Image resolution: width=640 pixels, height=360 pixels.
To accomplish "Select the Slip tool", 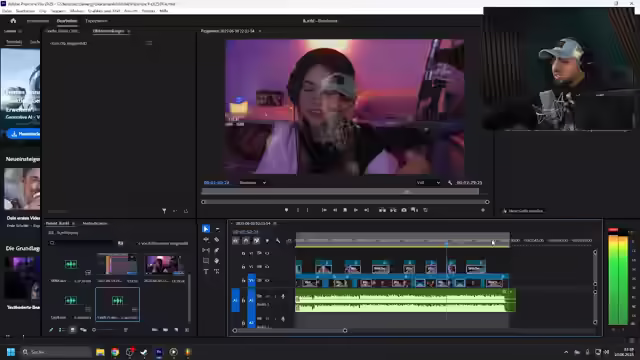I will 206,250.
